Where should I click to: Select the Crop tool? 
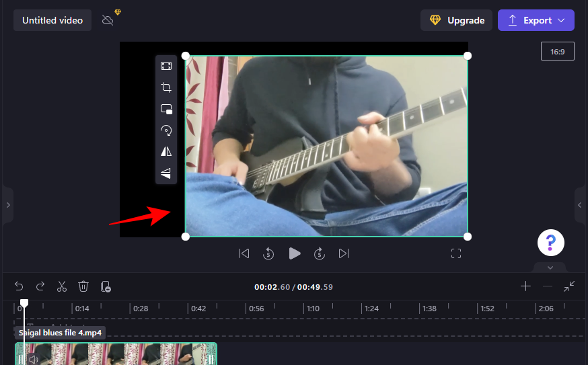[166, 87]
